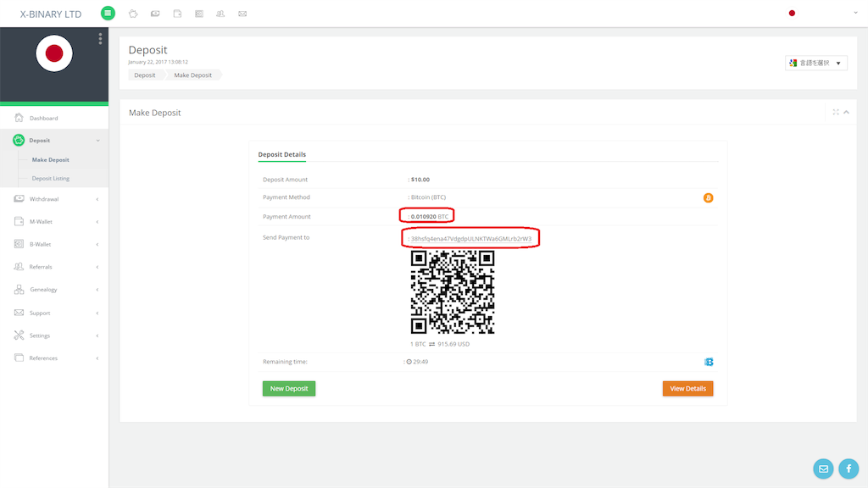Select Make Deposit submenu item
The image size is (868, 488).
50,160
